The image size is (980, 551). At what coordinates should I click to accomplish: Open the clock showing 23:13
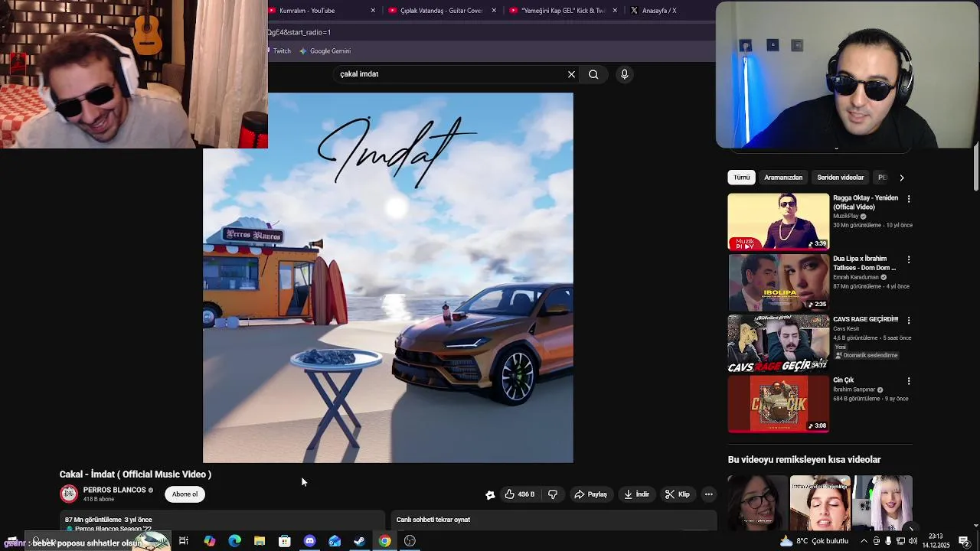(x=936, y=541)
